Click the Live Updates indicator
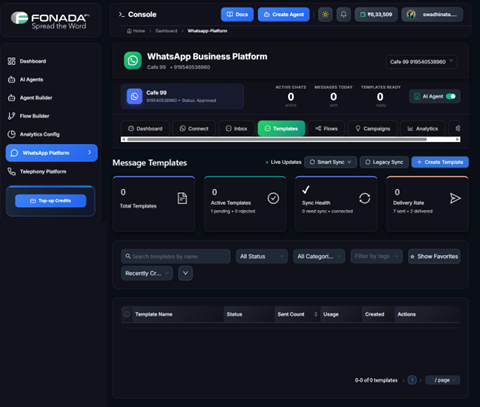The width and height of the screenshot is (480, 407). (x=284, y=162)
